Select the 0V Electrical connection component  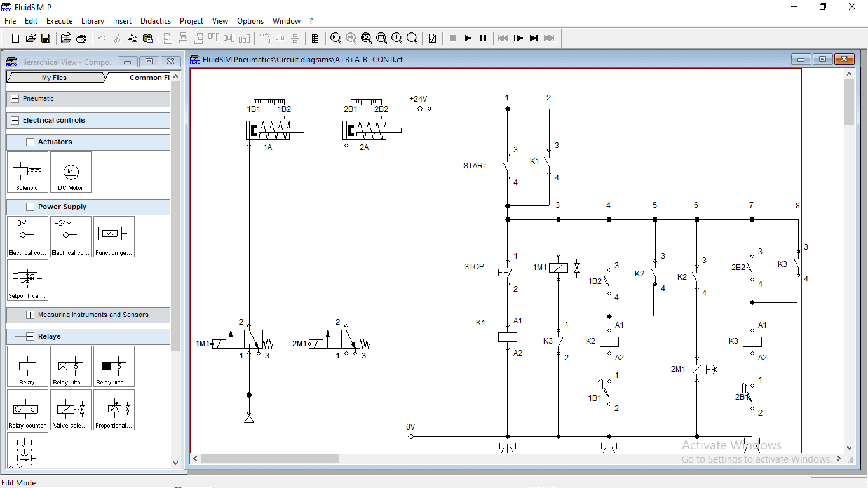point(27,236)
